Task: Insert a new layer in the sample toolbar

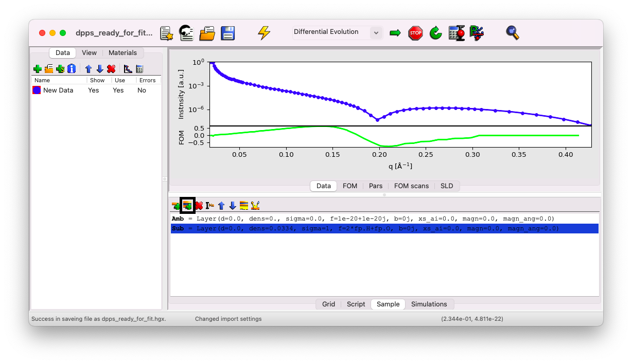Action: point(176,206)
